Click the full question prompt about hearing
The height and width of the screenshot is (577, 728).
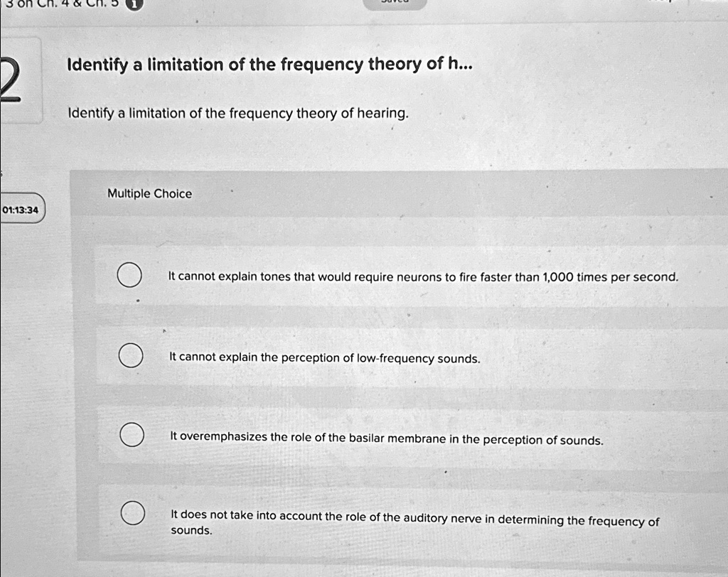coord(238,113)
